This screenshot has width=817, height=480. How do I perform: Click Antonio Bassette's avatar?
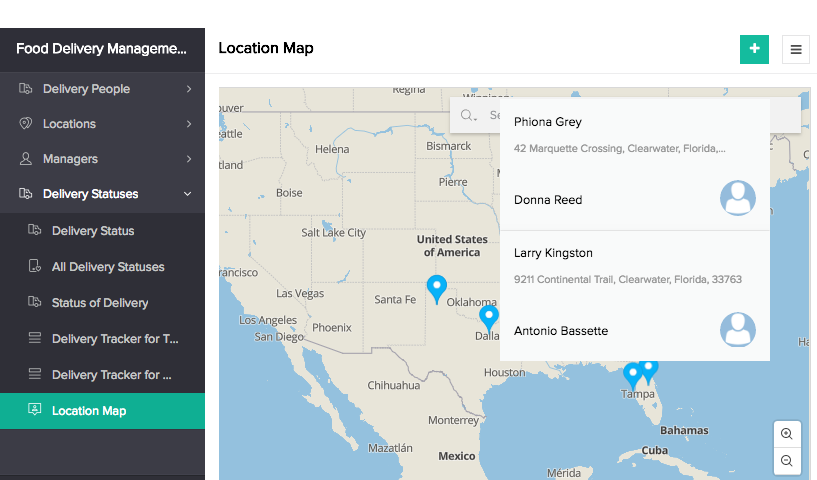click(x=738, y=329)
